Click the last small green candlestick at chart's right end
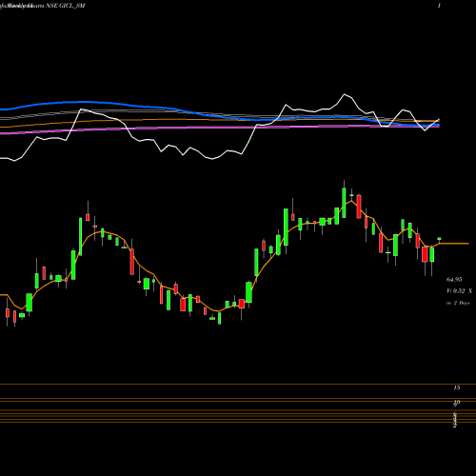 (439, 239)
